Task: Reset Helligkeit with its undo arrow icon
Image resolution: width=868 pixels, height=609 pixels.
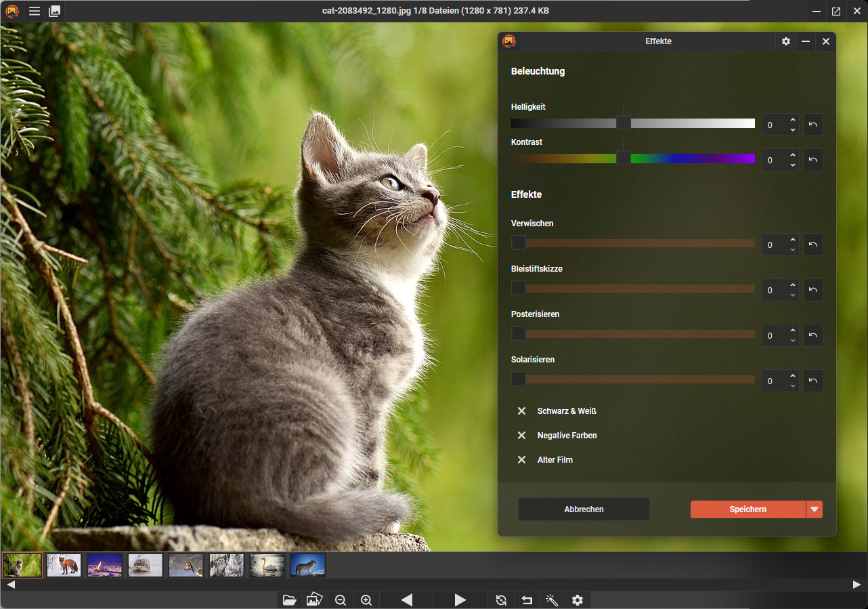Action: (813, 125)
